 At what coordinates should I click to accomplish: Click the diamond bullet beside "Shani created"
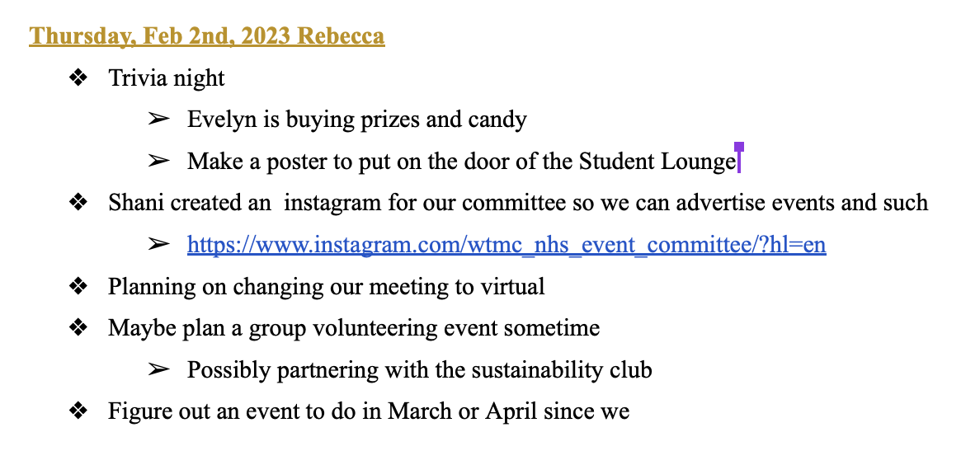coord(79,203)
